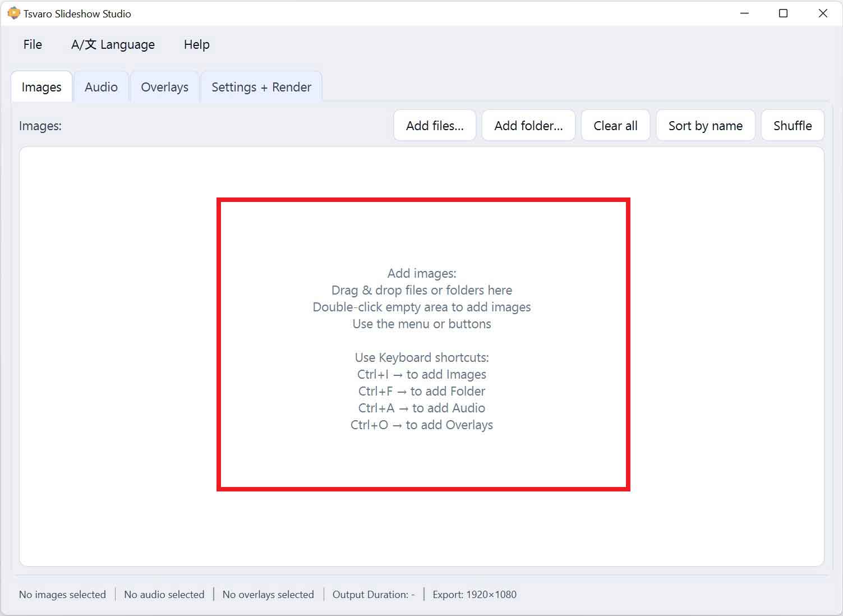843x616 pixels.
Task: Go to the Overlays tab
Action: (164, 88)
